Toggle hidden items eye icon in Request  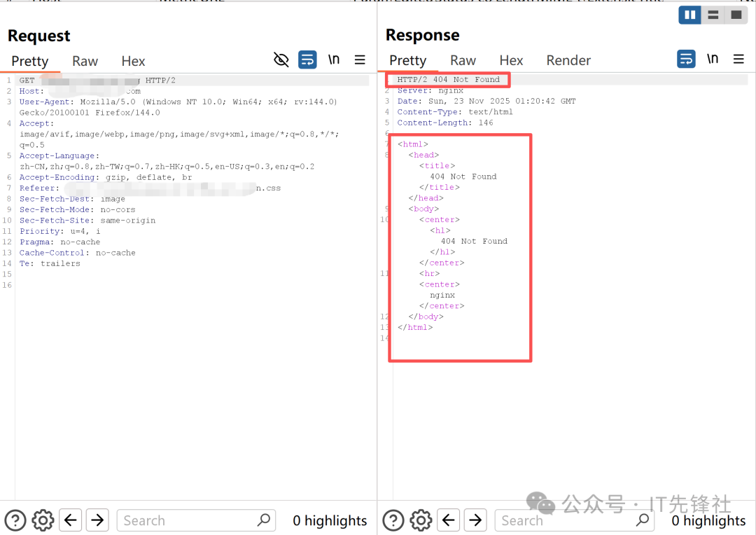281,60
